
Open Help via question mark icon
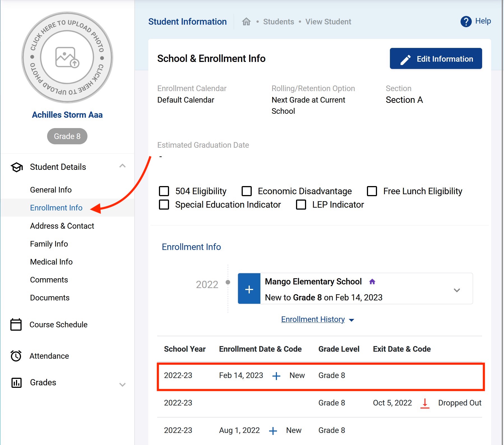(466, 22)
